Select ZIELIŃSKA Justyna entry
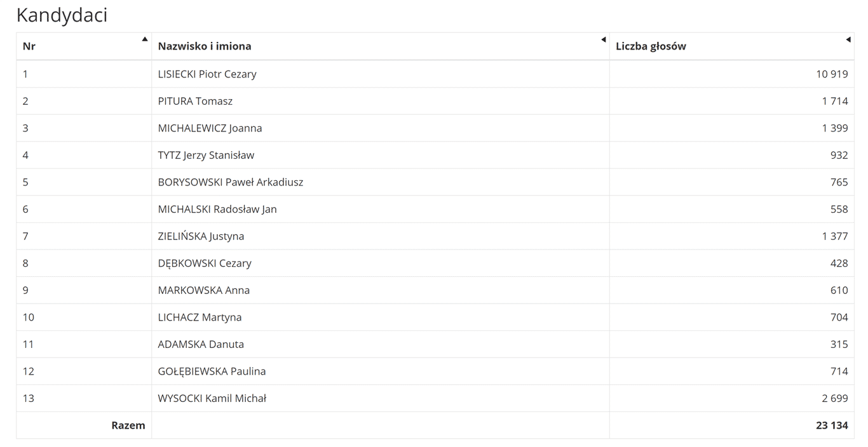 (201, 236)
